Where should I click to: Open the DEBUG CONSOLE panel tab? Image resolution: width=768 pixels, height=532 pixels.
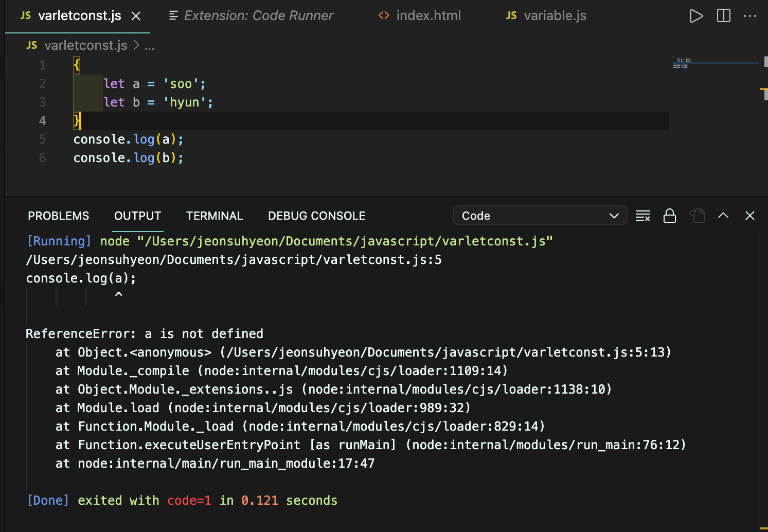317,216
